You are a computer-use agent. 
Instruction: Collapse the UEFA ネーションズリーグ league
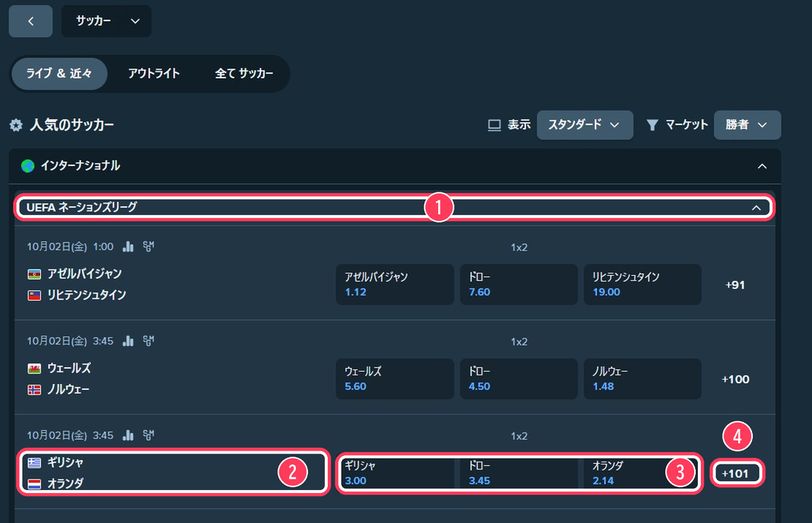756,208
